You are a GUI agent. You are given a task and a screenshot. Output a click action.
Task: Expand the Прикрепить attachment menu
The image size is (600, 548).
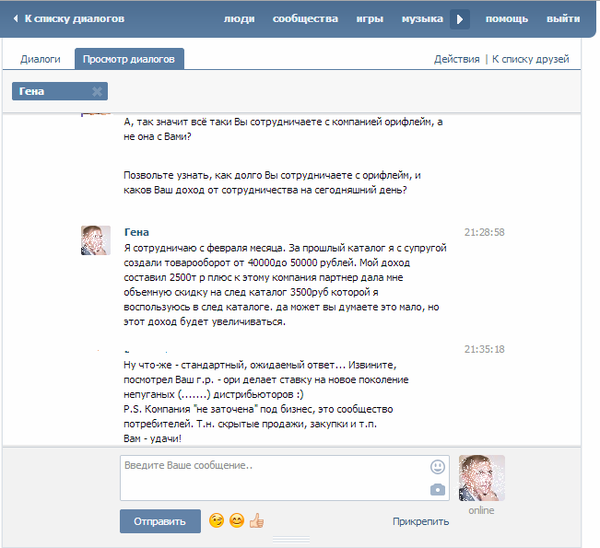tap(420, 521)
